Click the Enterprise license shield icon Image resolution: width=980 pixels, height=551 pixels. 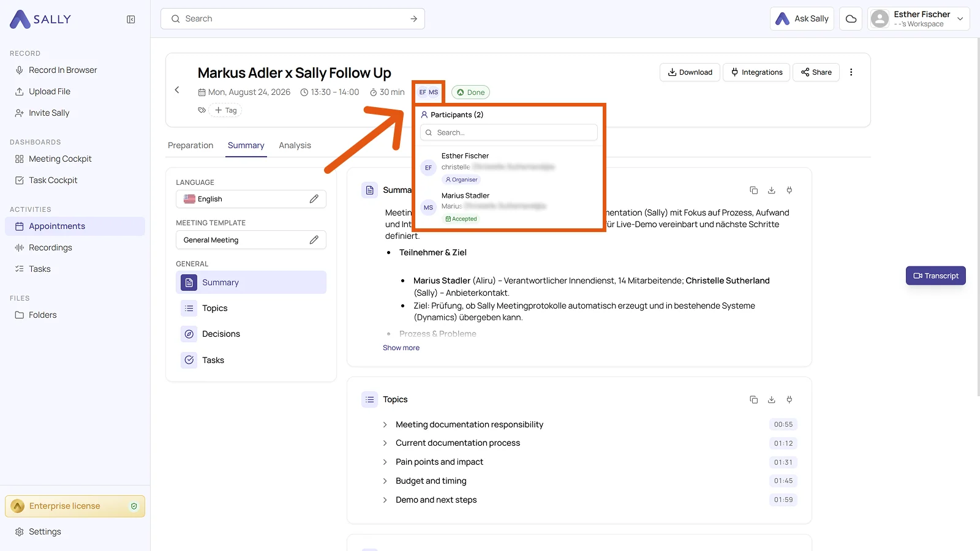click(134, 506)
